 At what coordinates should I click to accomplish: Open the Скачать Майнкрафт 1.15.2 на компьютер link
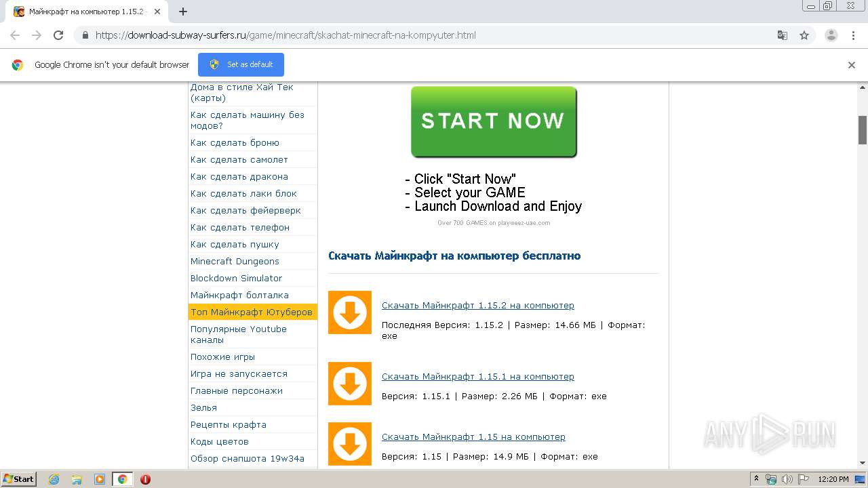tap(477, 306)
